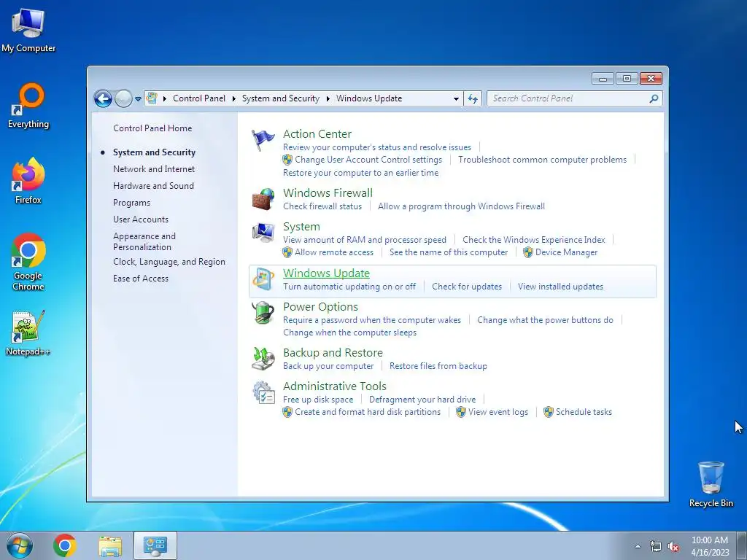Click Change when the computer sleeps
The image size is (747, 560).
tap(349, 332)
